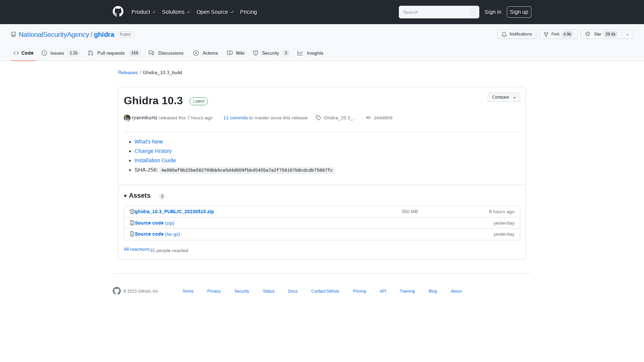Click file icon beside Source code (tar.gz)
644x362 pixels.
(132, 234)
